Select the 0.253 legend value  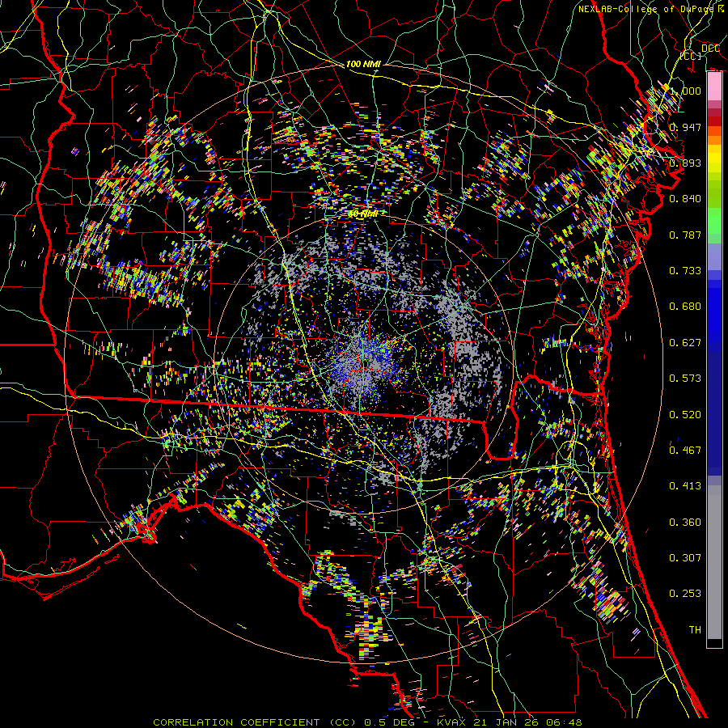tap(685, 594)
